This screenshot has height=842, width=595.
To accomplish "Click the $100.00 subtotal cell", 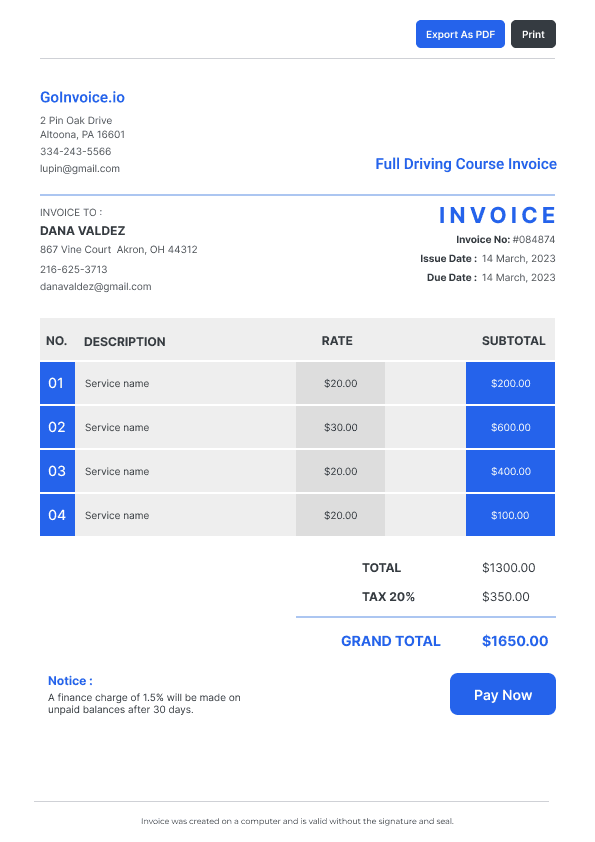I will (510, 515).
